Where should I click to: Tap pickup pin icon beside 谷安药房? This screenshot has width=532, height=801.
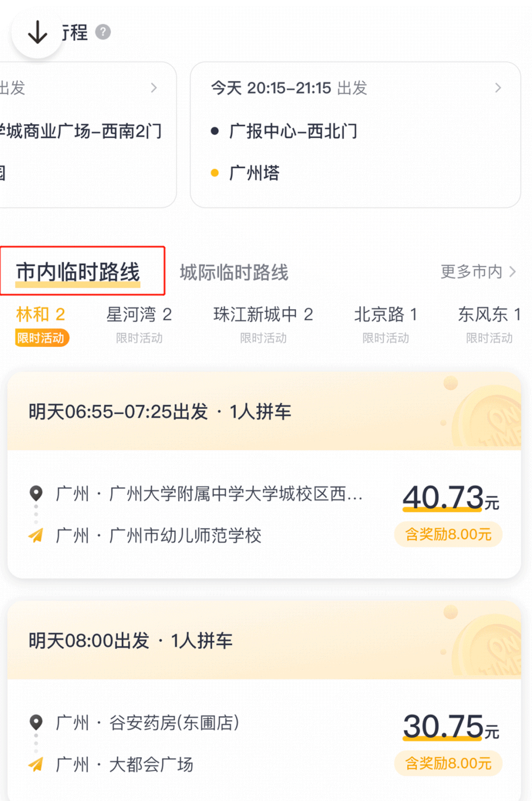pos(36,722)
